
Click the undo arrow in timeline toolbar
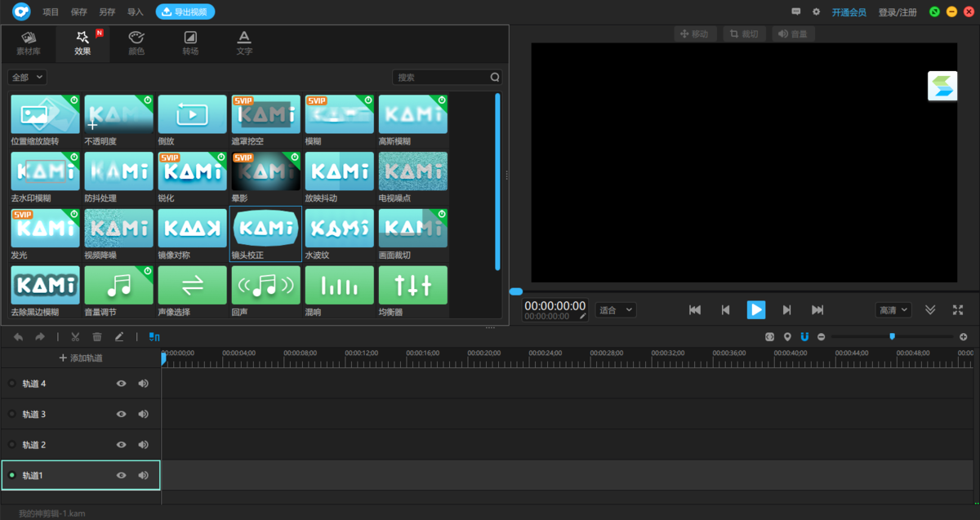pyautogui.click(x=19, y=336)
